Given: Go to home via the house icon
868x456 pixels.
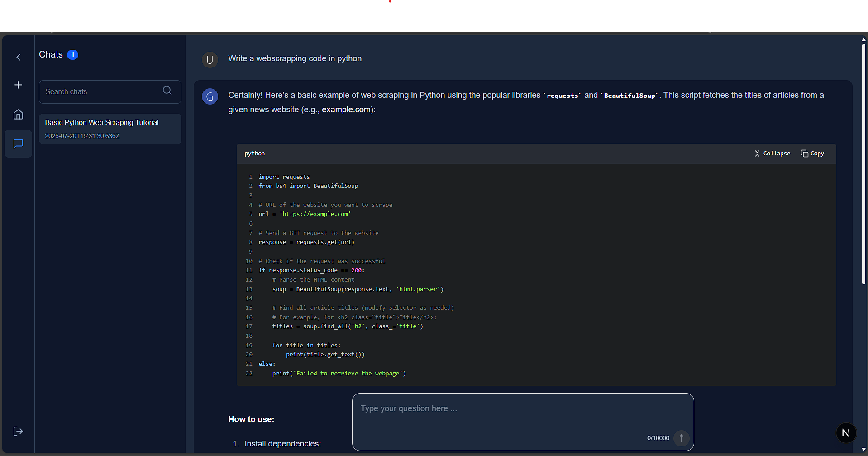Looking at the screenshot, I should coord(18,114).
